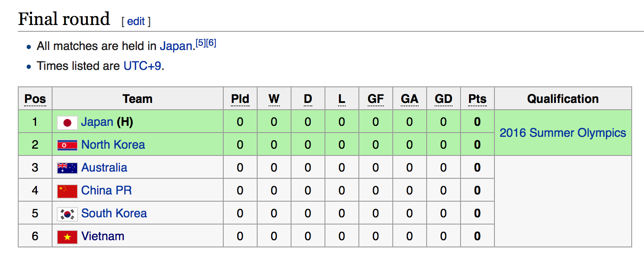Click the Pts column header abbreviation
This screenshot has height=255, width=644.
coord(477,99)
